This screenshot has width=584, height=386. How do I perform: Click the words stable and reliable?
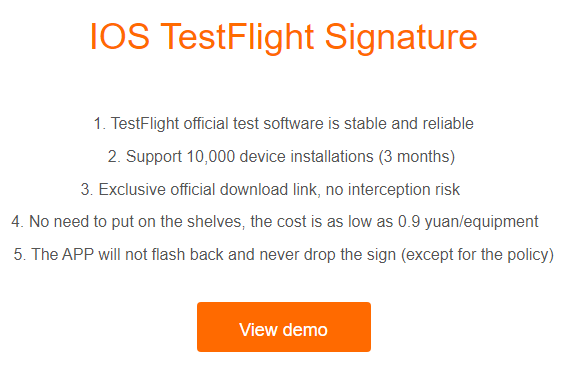(409, 124)
